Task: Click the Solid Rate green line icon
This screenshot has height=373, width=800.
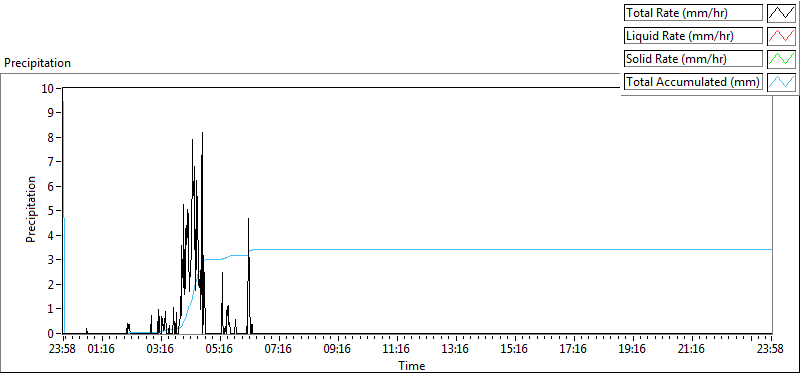Action: click(x=781, y=59)
